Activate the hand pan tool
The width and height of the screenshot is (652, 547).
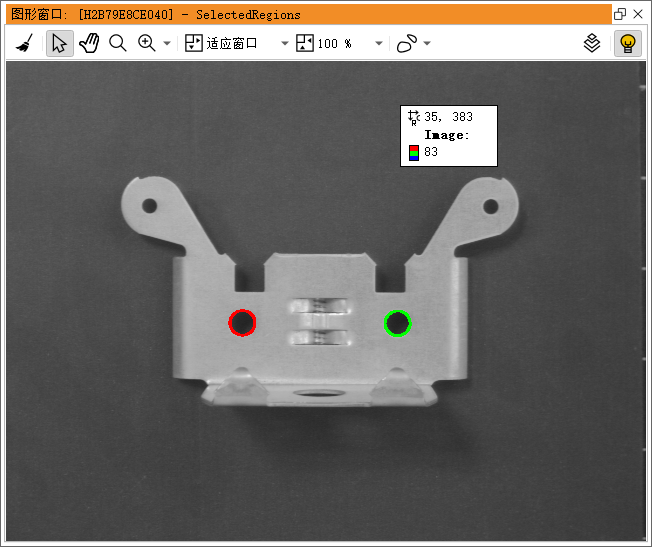(x=89, y=43)
